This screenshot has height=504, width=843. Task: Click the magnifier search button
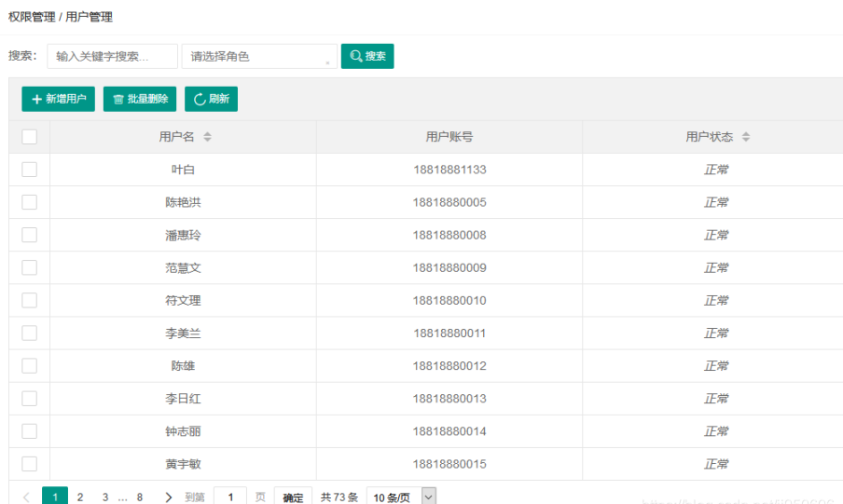tap(367, 56)
